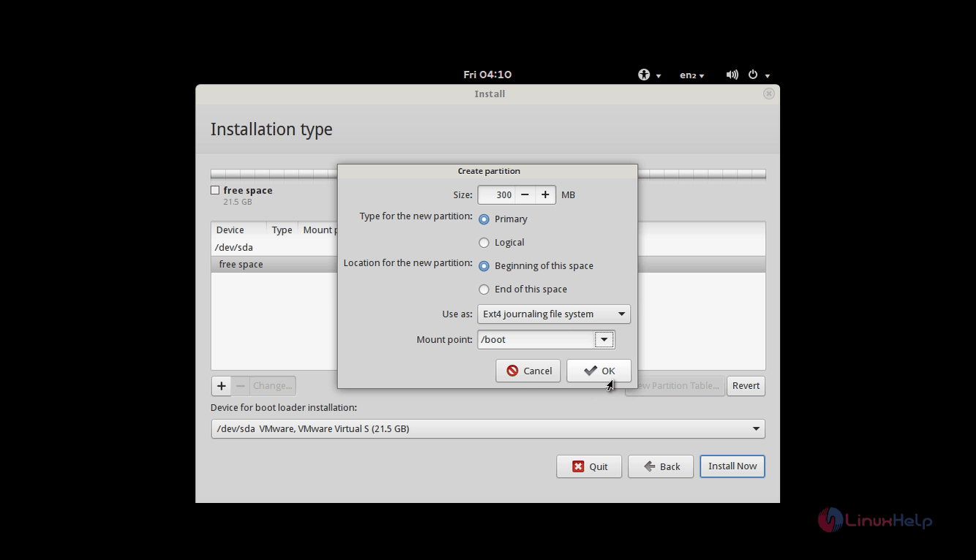
Task: Cancel the Create partition dialog
Action: click(528, 371)
